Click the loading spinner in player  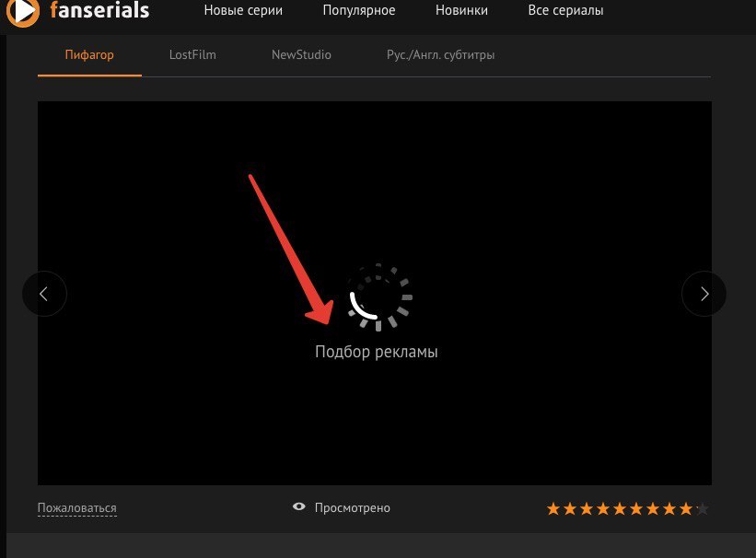[x=378, y=297]
